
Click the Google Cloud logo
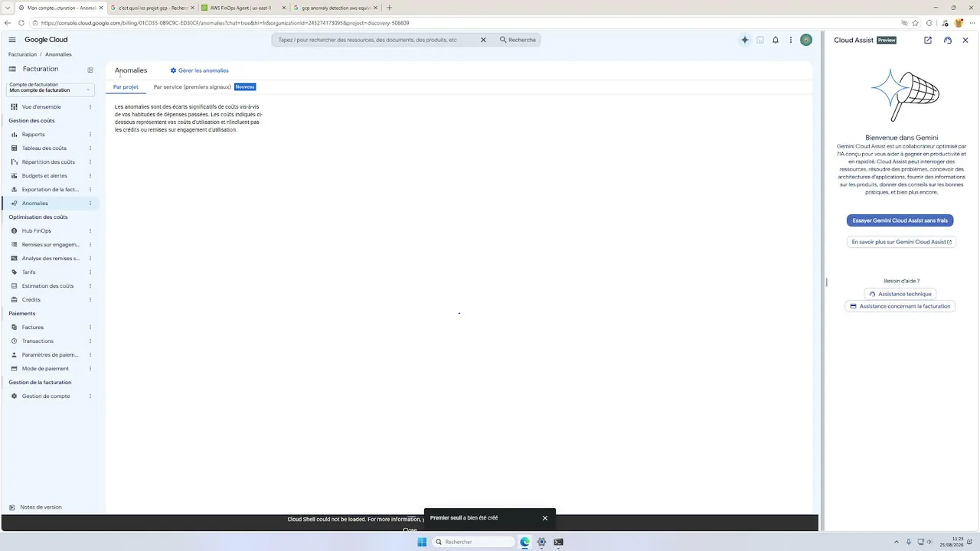click(x=46, y=40)
